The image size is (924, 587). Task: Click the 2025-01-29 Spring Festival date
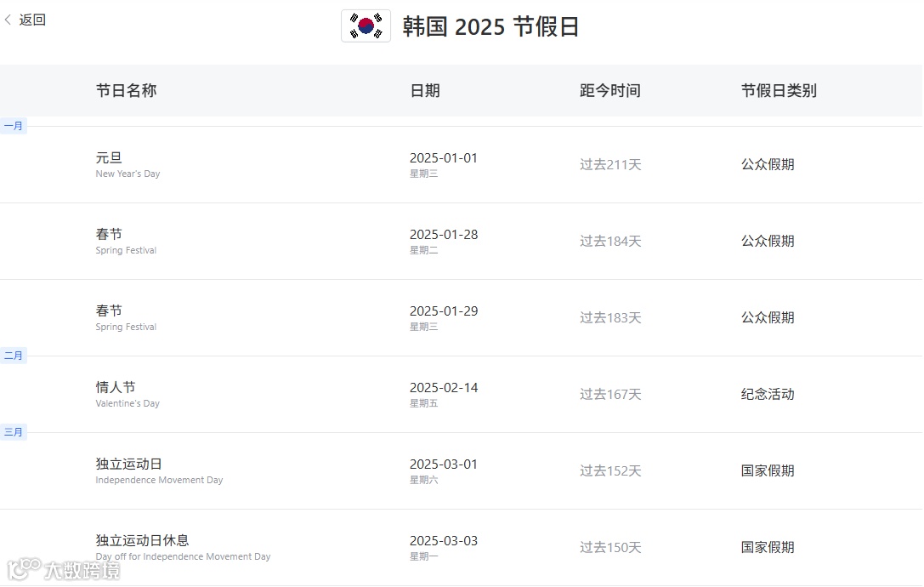click(x=444, y=311)
